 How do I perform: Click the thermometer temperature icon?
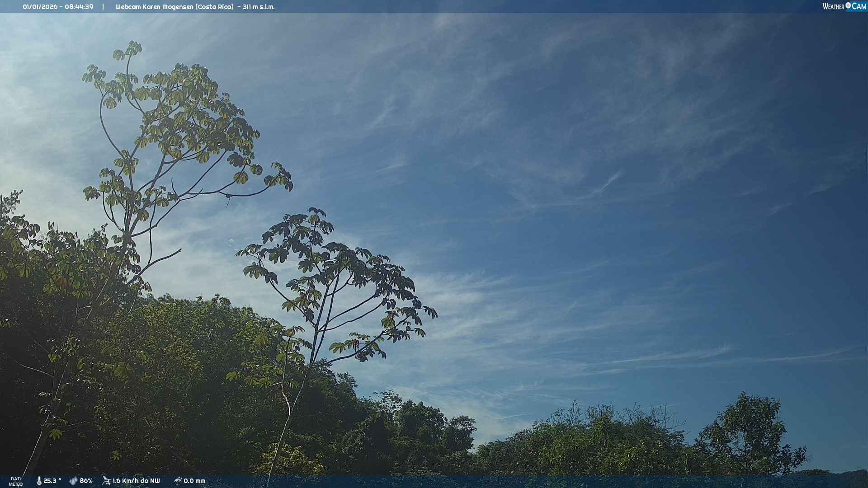pyautogui.click(x=39, y=481)
